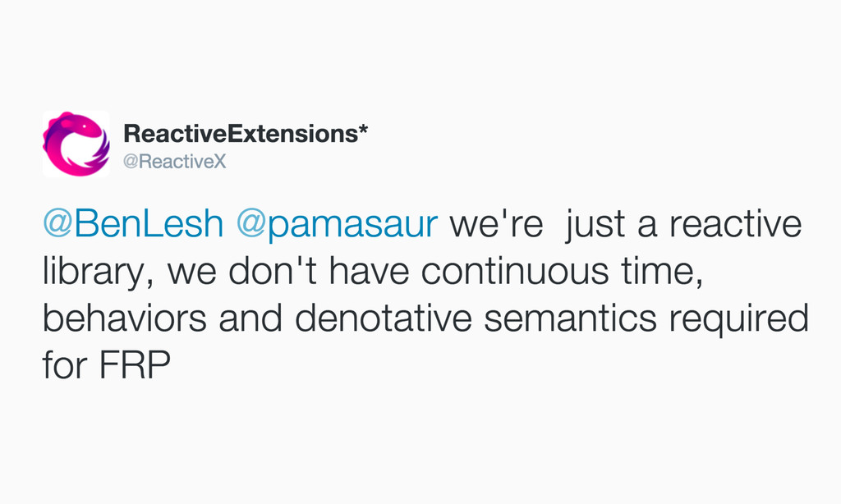841x504 pixels.
Task: Click the word "just" in the tweet
Action: 595,225
